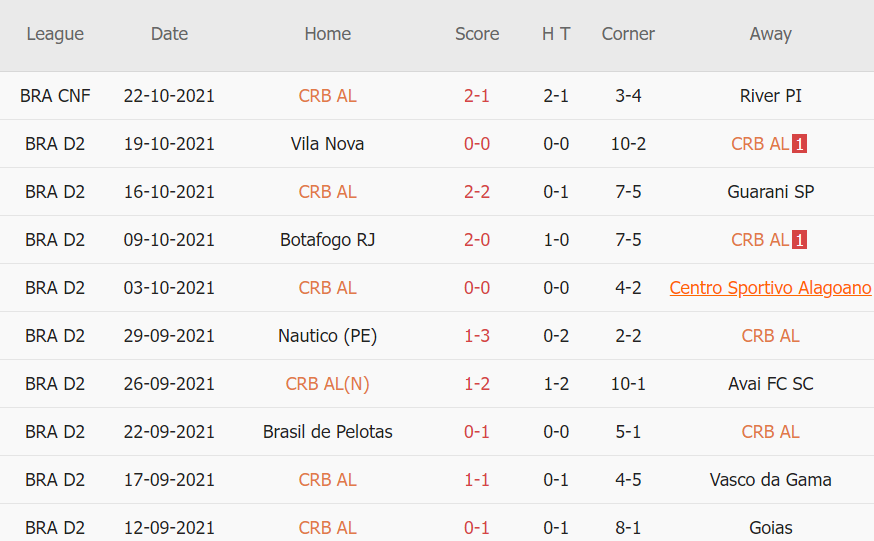Open the 2-2 score against Guarani SP
This screenshot has width=874, height=541.
[x=477, y=192]
